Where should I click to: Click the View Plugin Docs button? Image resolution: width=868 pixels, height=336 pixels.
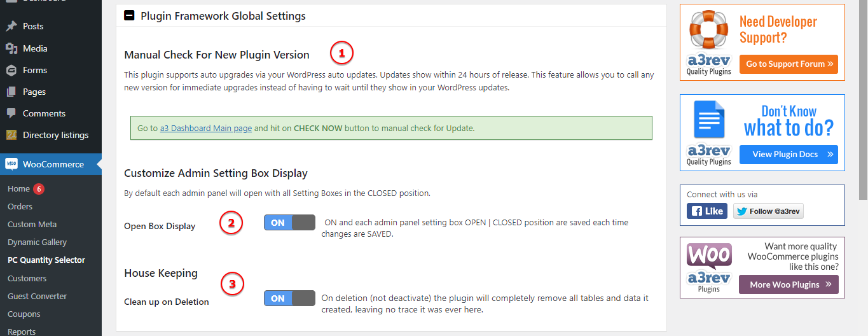[789, 154]
